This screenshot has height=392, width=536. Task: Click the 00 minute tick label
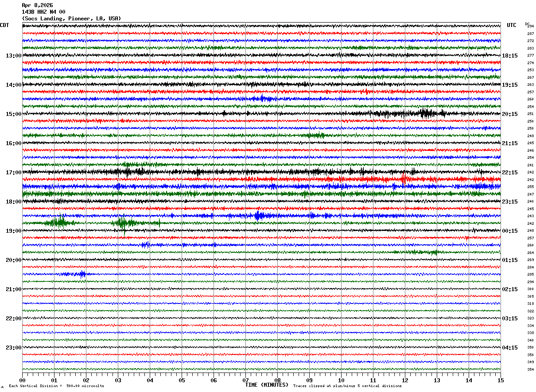[22, 380]
